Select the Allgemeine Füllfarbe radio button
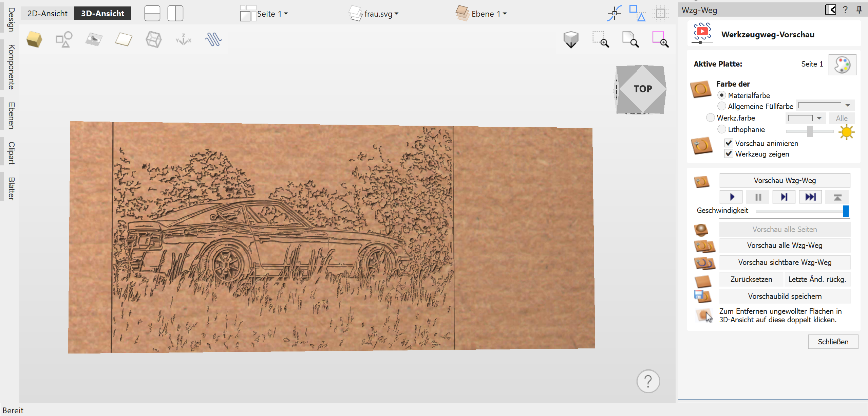 (722, 106)
